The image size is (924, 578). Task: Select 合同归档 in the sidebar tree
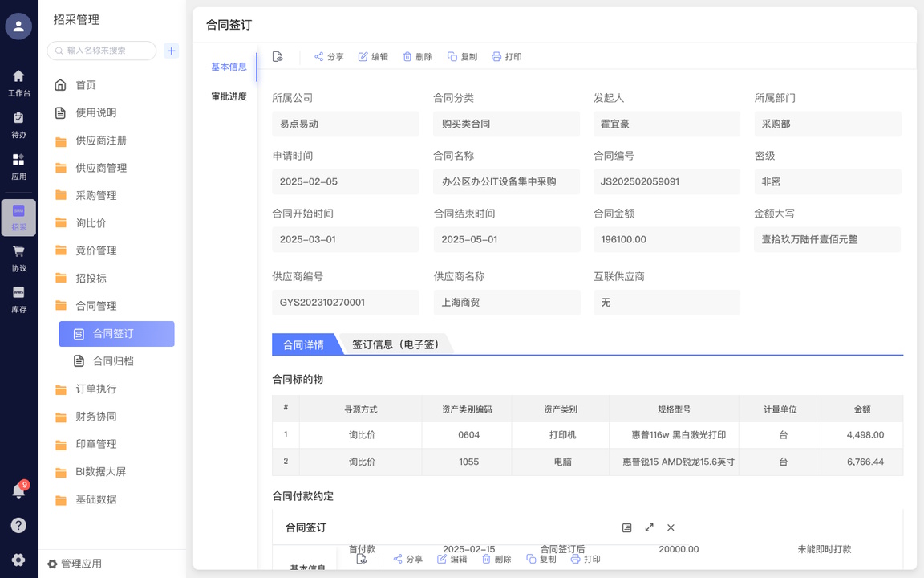click(x=113, y=361)
